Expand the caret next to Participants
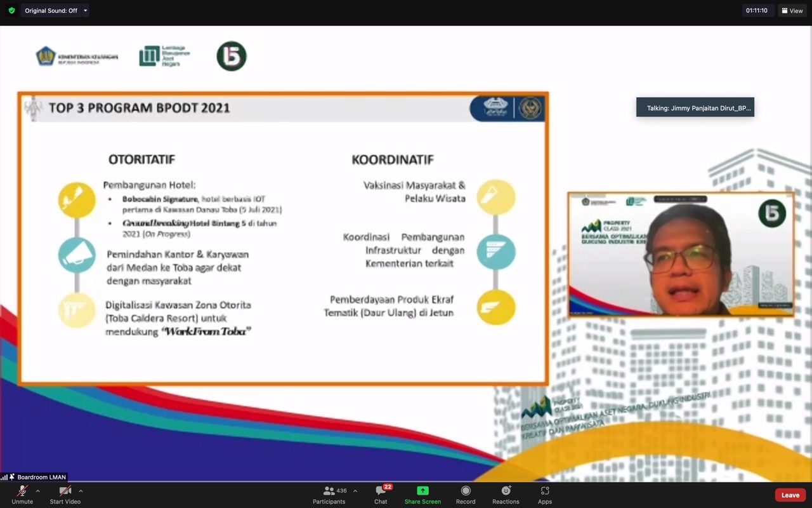 tap(355, 491)
